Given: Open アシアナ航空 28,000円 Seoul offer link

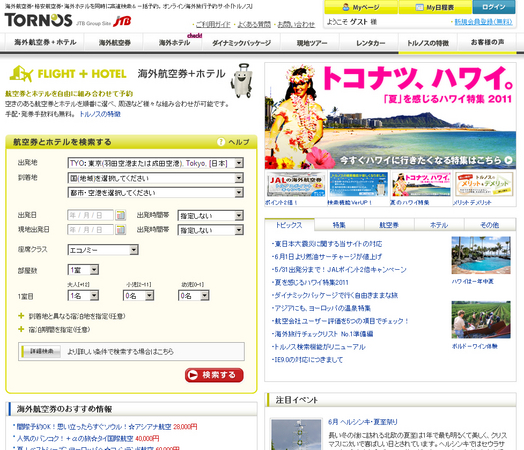Looking at the screenshot, I should point(107,427).
